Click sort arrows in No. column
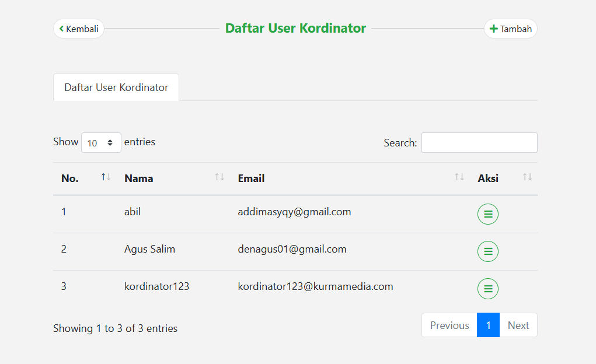 tap(106, 177)
